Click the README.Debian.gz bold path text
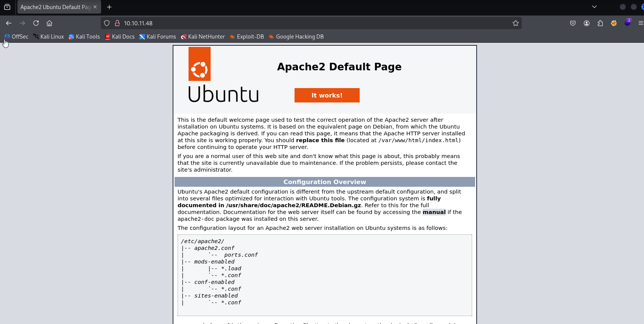Image resolution: width=644 pixels, height=324 pixels. tap(293, 205)
